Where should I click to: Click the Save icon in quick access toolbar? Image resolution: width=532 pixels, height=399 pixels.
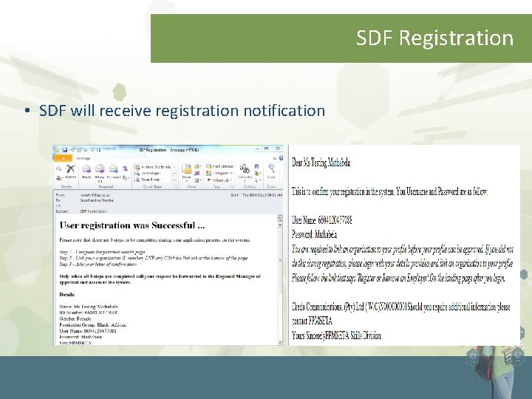click(x=65, y=150)
